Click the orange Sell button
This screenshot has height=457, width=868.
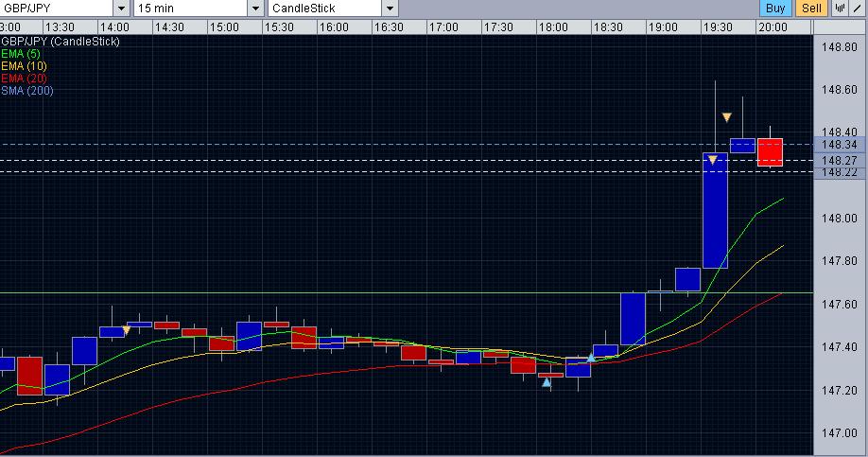point(811,9)
